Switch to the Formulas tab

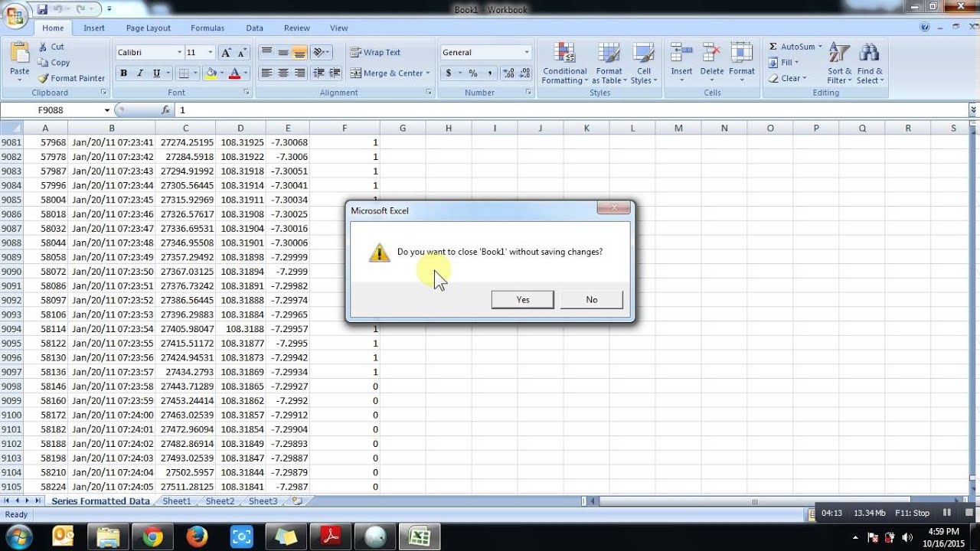(x=207, y=28)
